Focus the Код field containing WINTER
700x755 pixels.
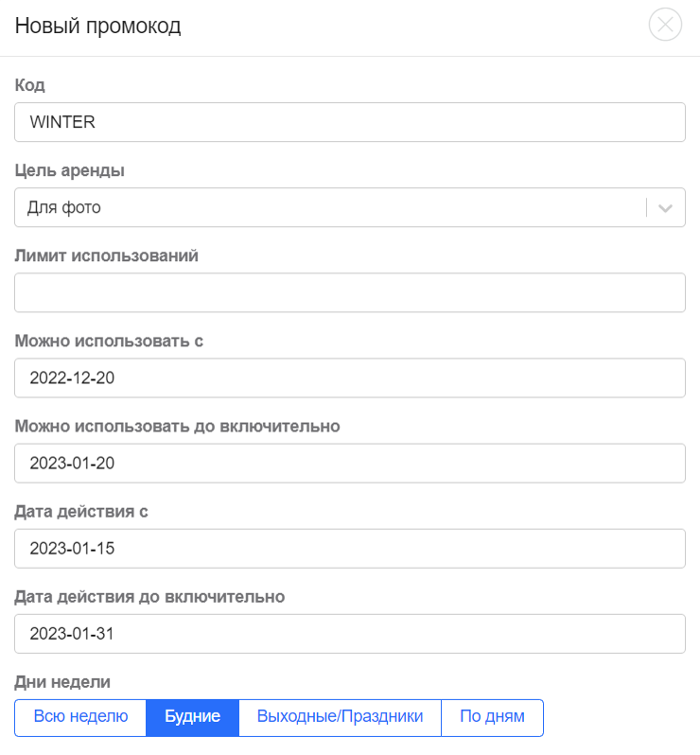pos(350,122)
